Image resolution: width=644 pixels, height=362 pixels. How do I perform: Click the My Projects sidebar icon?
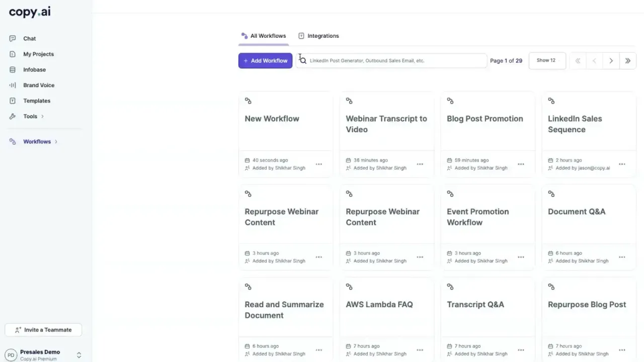pyautogui.click(x=13, y=54)
